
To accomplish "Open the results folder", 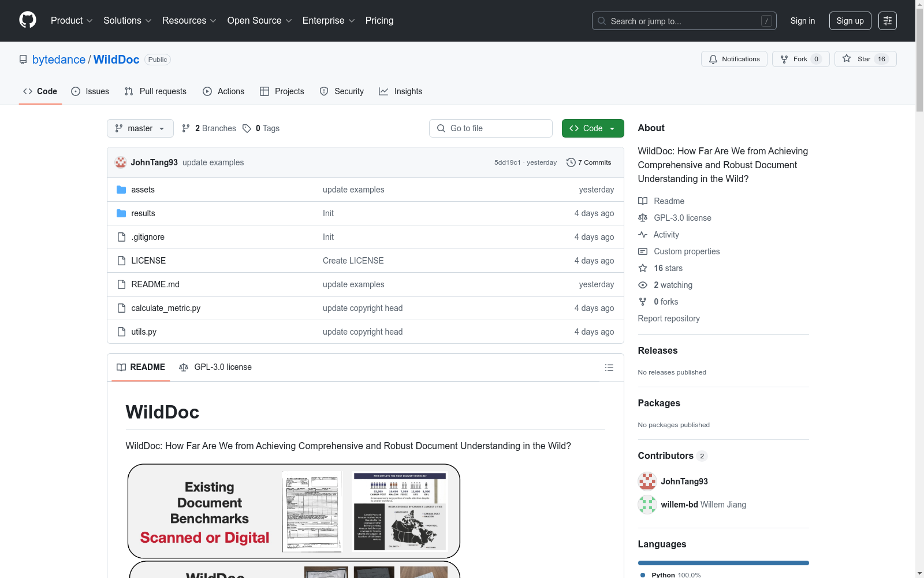I will pyautogui.click(x=143, y=213).
